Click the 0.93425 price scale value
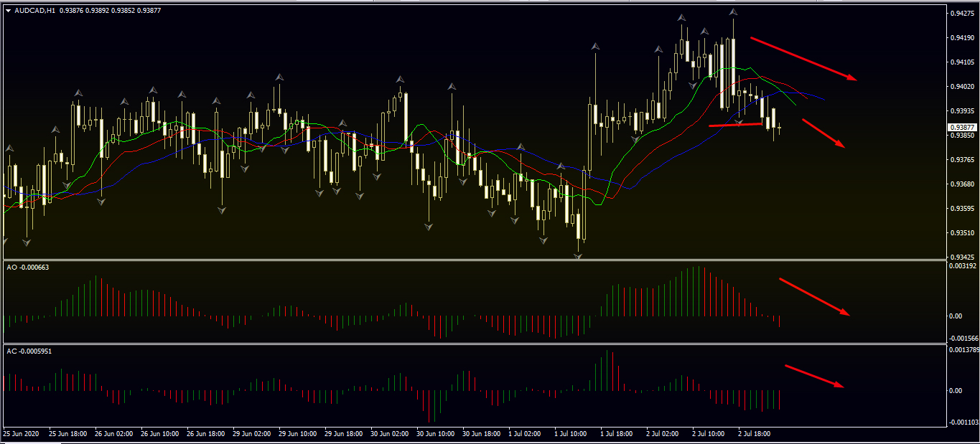Image resolution: width=980 pixels, height=444 pixels. click(960, 257)
